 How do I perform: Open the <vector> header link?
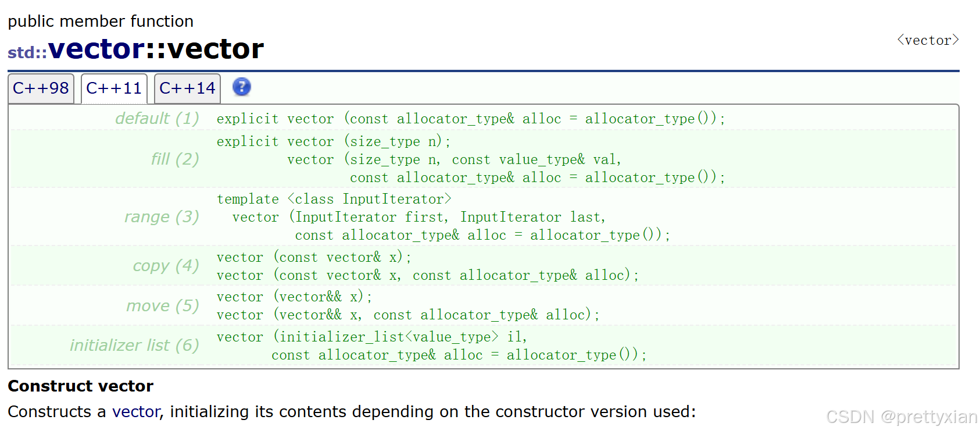click(x=928, y=40)
